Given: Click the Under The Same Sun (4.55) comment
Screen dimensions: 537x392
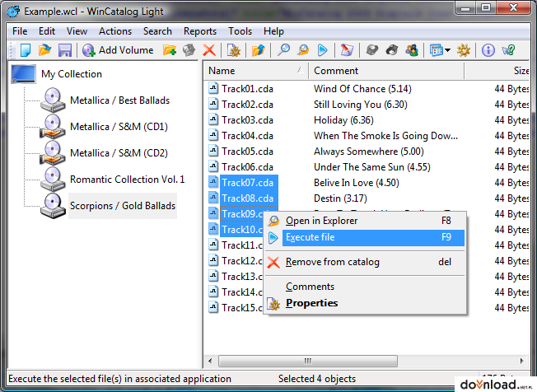Looking at the screenshot, I should (372, 167).
